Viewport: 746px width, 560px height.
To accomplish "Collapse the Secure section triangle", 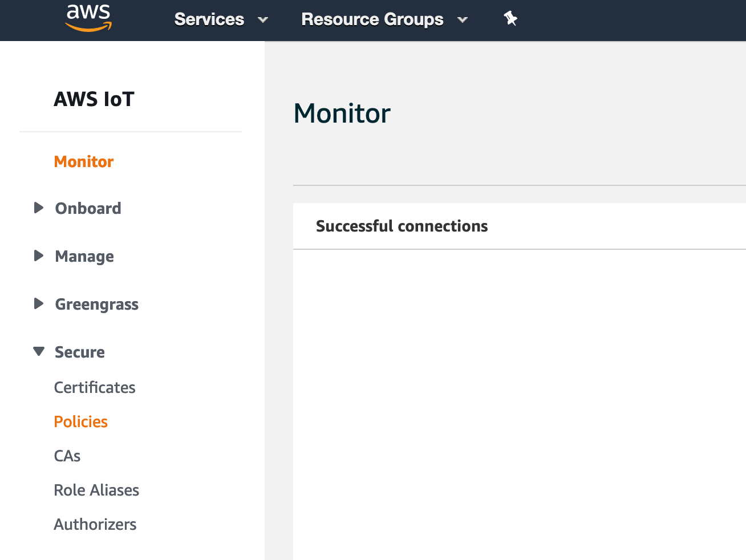I will 39,351.
